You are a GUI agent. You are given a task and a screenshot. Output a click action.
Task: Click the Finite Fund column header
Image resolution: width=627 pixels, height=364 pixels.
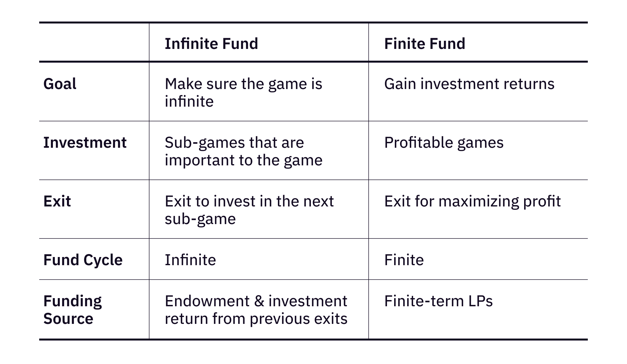coord(425,44)
